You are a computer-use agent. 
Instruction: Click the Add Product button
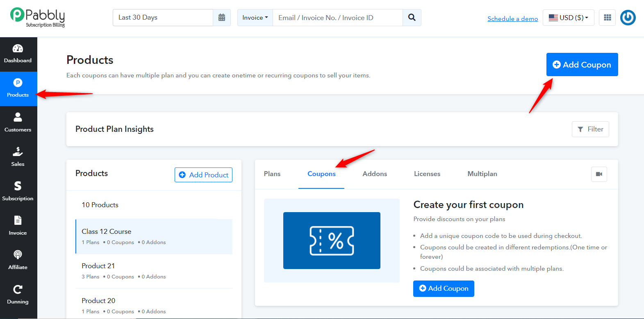click(203, 175)
